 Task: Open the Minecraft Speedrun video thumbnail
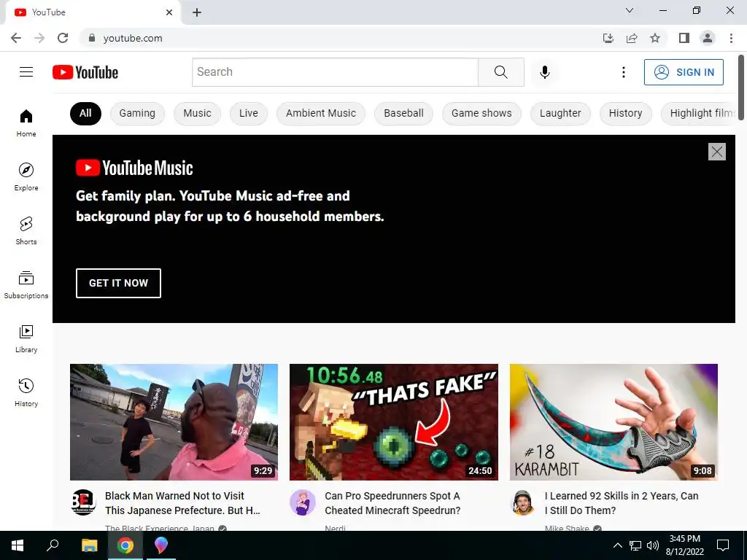(393, 422)
